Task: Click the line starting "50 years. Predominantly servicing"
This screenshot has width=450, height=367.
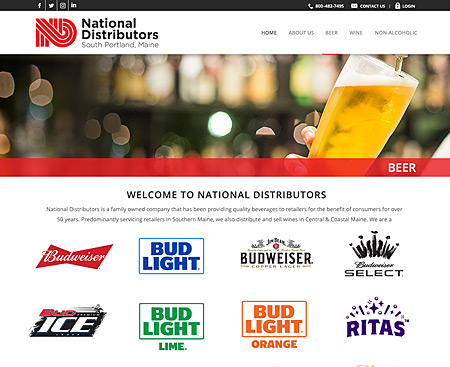Action: (x=224, y=219)
